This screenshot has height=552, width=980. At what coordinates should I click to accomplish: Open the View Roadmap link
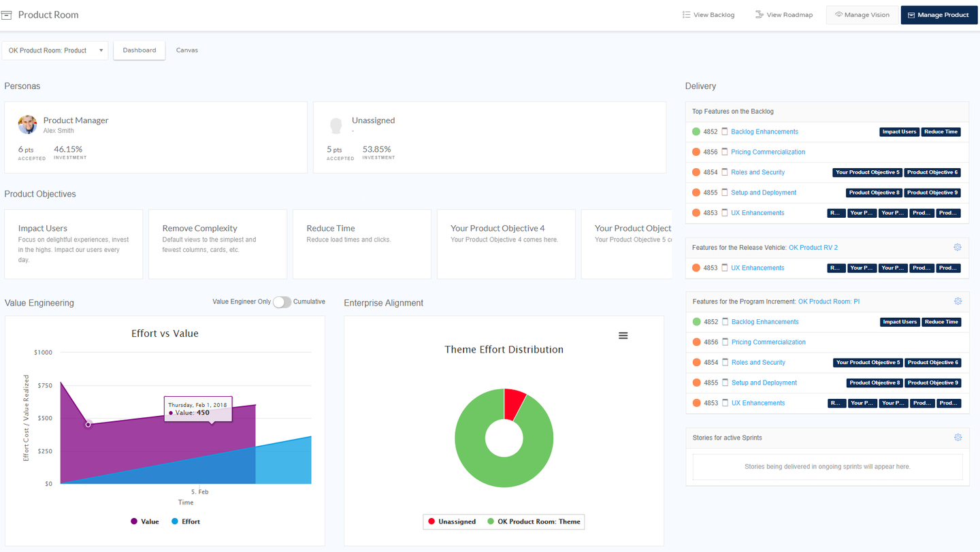(784, 15)
